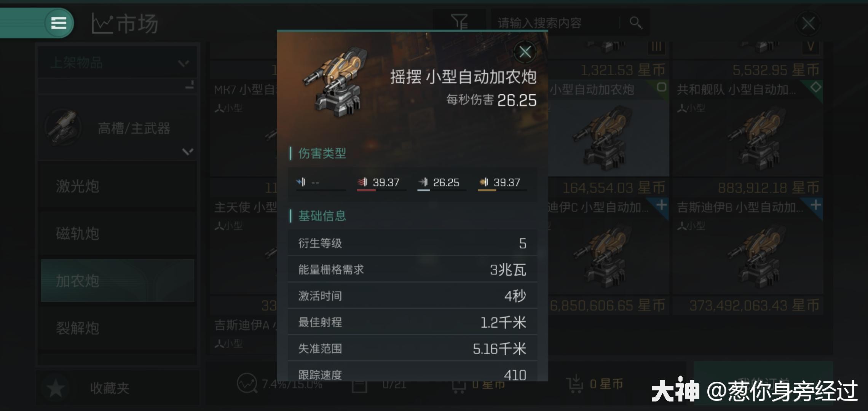Close the item detail popup

[525, 52]
